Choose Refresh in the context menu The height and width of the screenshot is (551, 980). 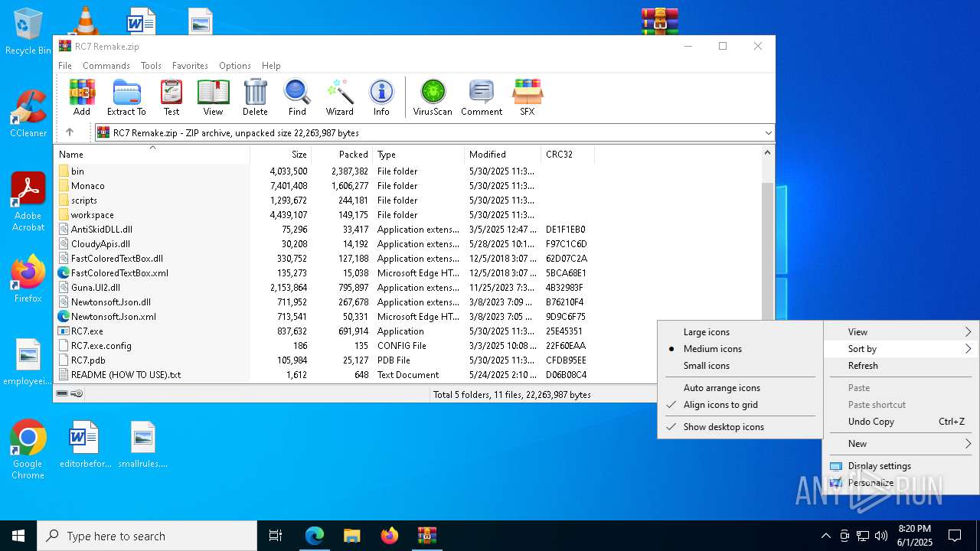(x=901, y=366)
